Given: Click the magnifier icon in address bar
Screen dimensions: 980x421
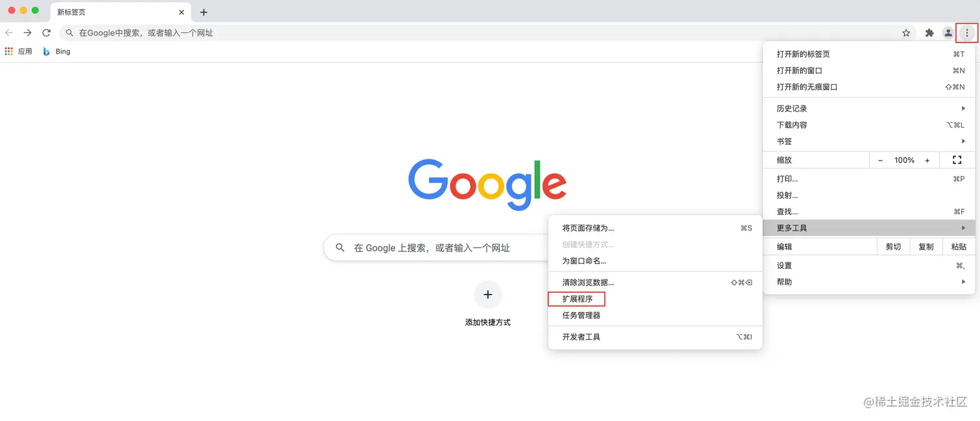Looking at the screenshot, I should (x=70, y=33).
